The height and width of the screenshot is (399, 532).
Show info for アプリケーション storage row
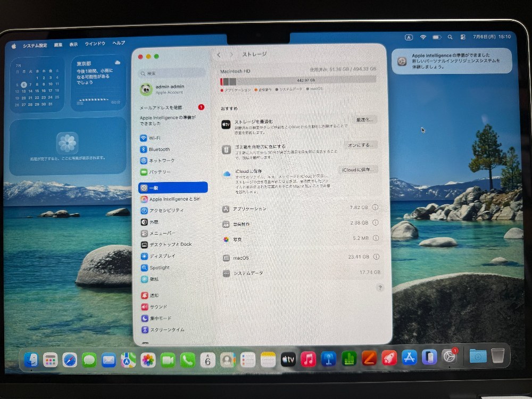[375, 207]
